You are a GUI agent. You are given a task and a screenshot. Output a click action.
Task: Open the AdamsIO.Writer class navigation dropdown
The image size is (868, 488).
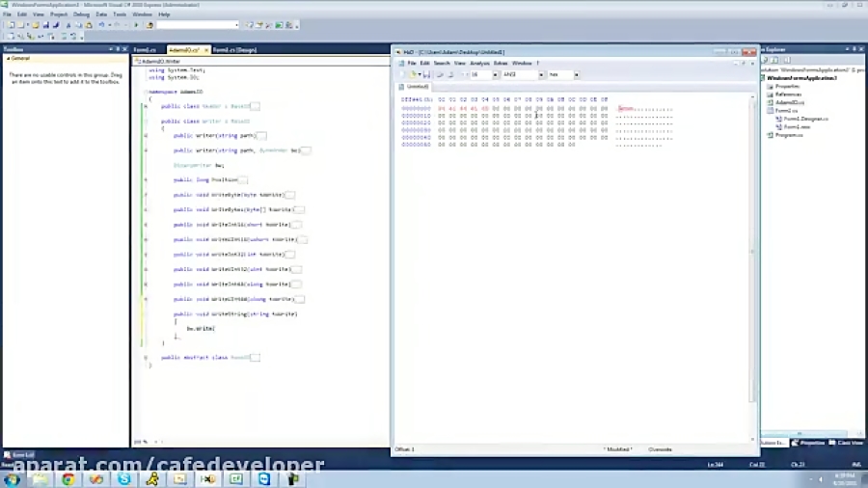pyautogui.click(x=261, y=62)
